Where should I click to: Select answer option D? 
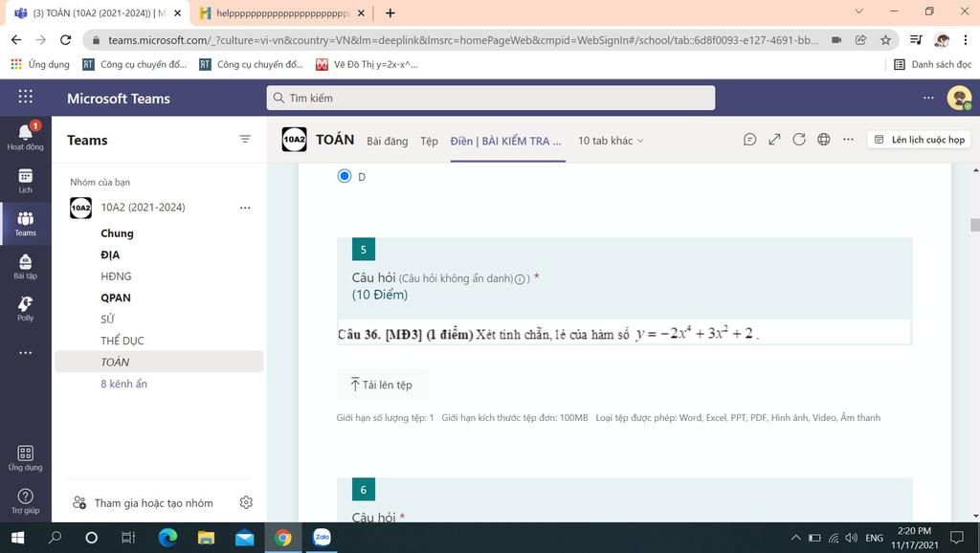point(344,176)
